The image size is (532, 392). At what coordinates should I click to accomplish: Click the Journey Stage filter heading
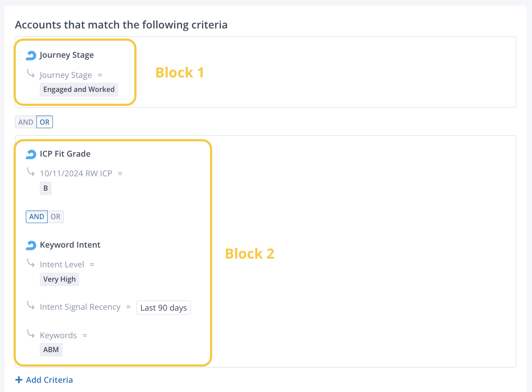pos(66,55)
